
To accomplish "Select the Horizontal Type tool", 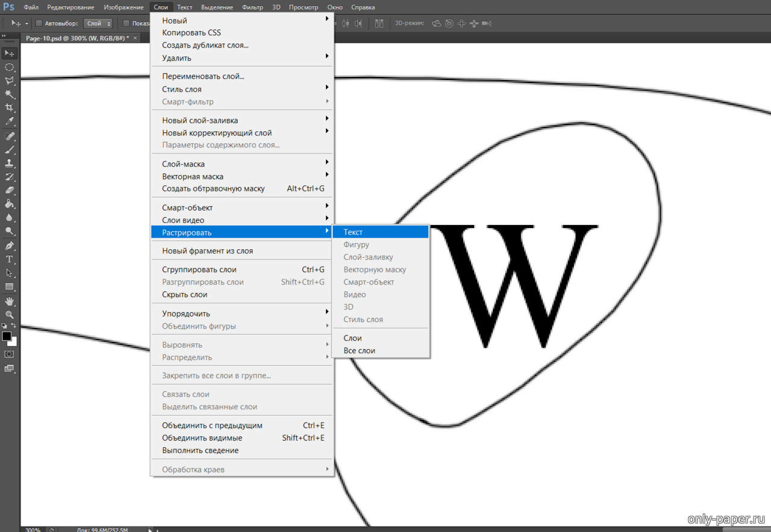I will click(10, 259).
